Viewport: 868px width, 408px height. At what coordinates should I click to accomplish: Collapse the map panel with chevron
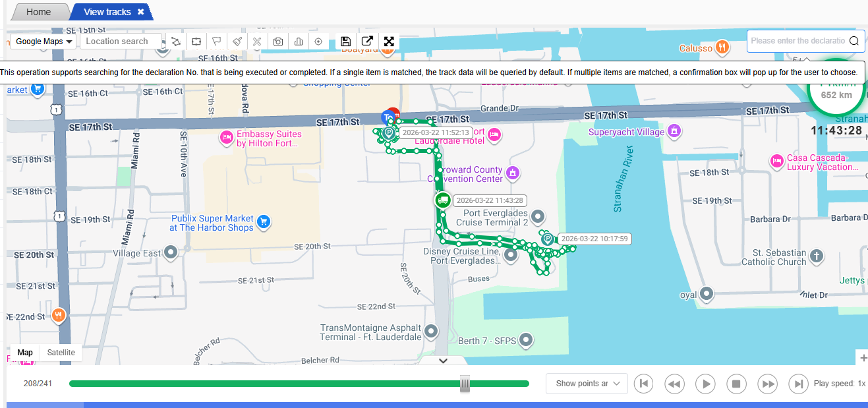[443, 361]
